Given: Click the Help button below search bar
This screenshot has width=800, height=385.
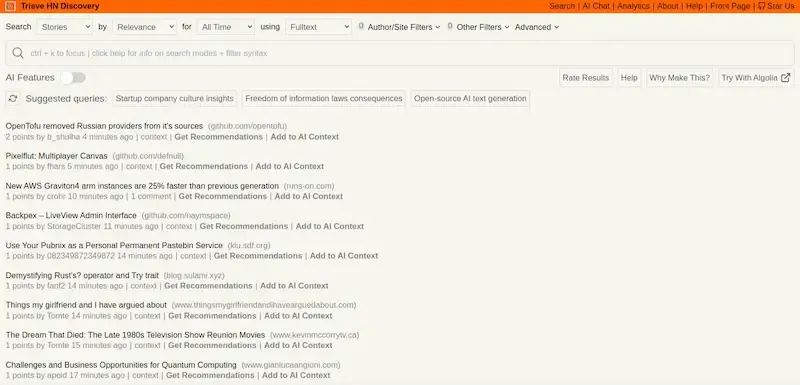Looking at the screenshot, I should (x=629, y=78).
